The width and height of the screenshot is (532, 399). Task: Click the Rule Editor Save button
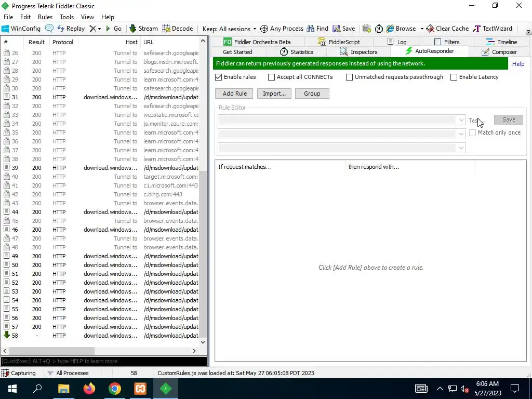pyautogui.click(x=509, y=120)
